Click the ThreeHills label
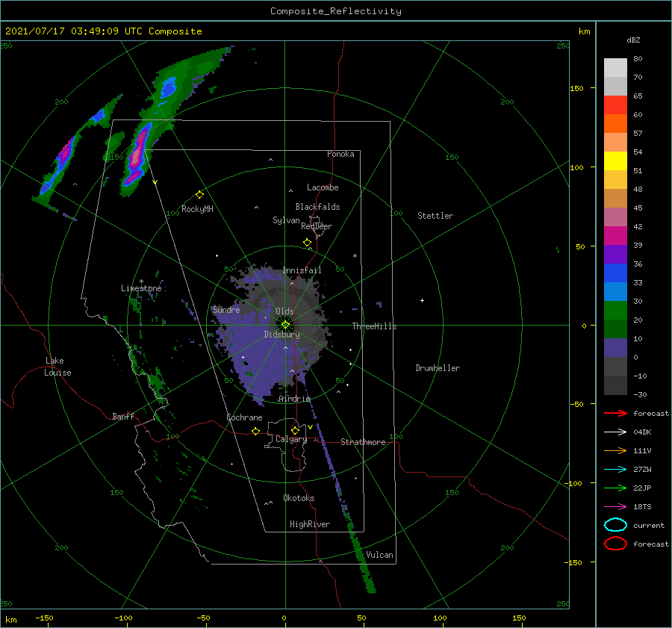This screenshot has height=628, width=672. [375, 326]
